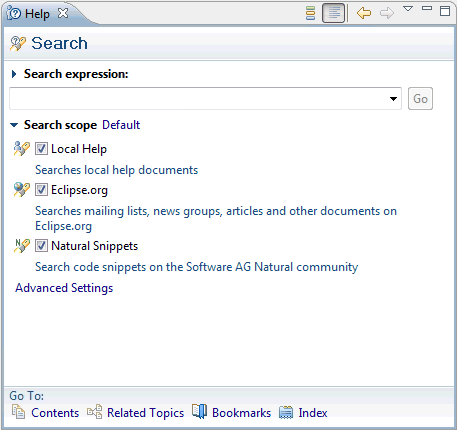Uncheck the Natural Snippets checkbox

[41, 246]
